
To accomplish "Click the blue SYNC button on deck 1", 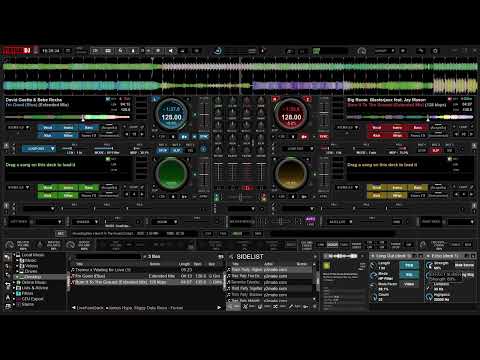I will pyautogui.click(x=204, y=137).
